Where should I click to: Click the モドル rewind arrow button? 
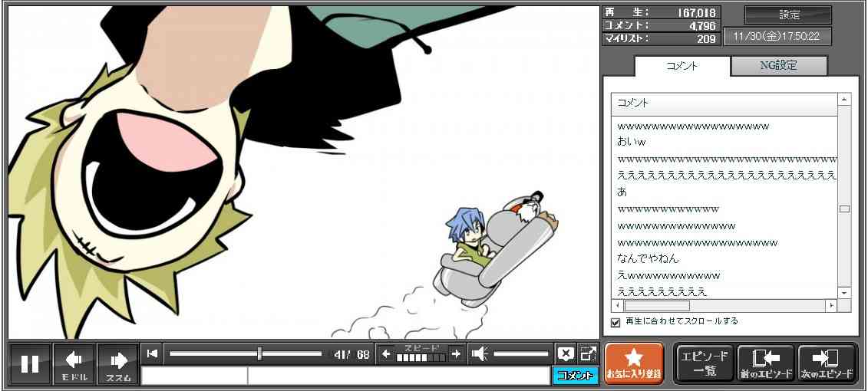[x=74, y=363]
